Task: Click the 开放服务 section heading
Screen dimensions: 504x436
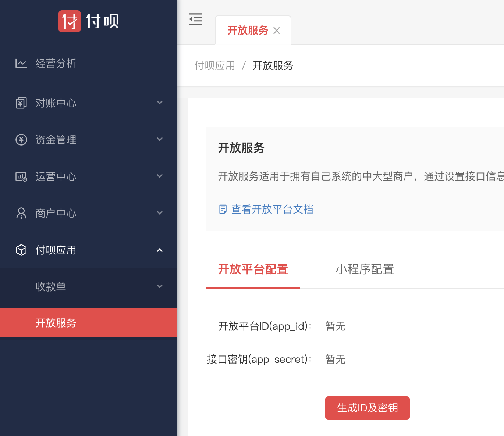Action: pyautogui.click(x=241, y=148)
